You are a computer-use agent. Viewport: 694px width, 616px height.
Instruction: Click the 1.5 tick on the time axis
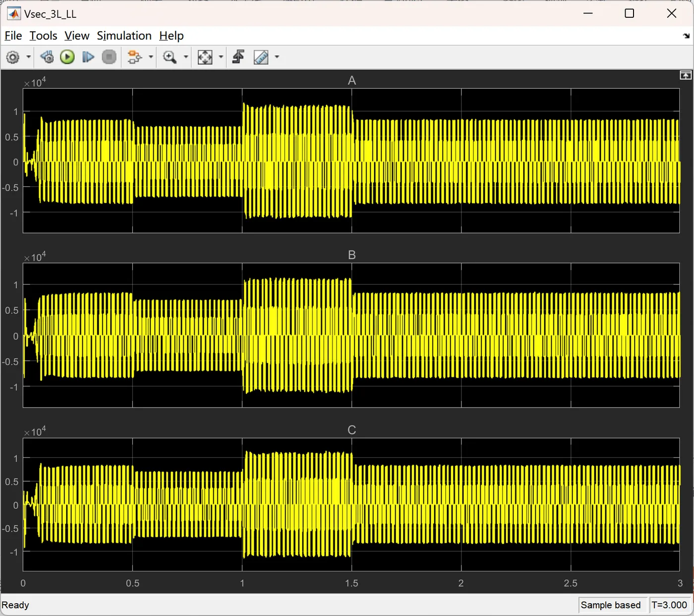point(351,583)
